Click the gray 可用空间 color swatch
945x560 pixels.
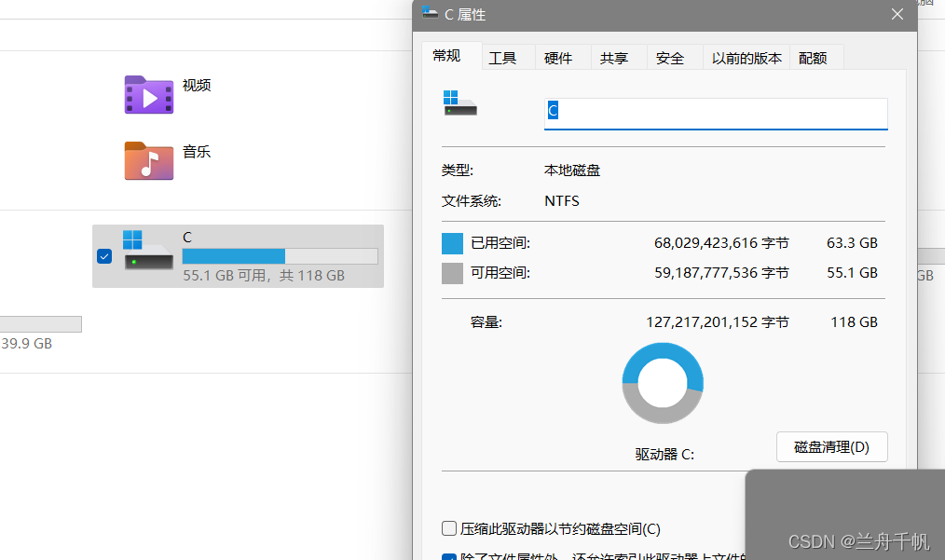tap(452, 274)
